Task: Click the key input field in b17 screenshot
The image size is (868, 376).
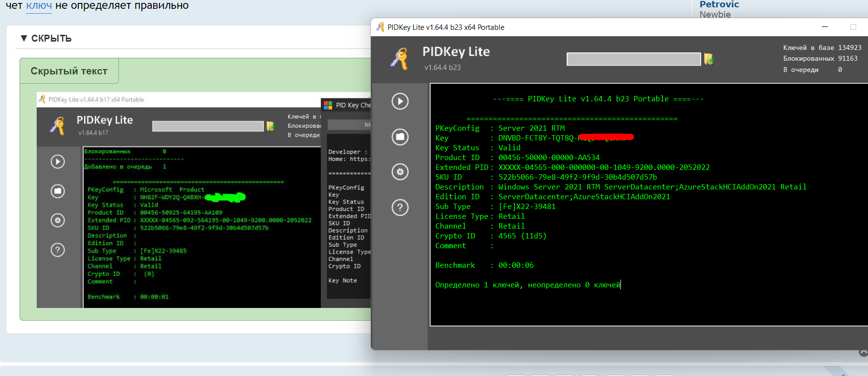Action: (208, 126)
